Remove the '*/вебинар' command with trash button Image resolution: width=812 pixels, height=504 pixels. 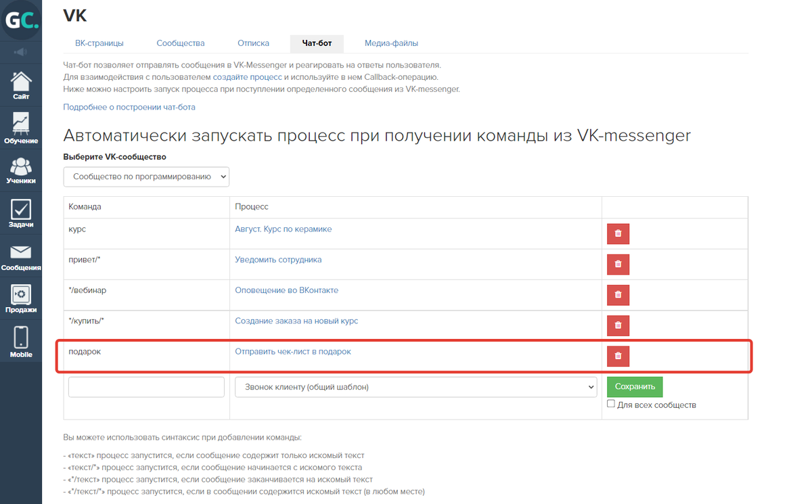(618, 295)
